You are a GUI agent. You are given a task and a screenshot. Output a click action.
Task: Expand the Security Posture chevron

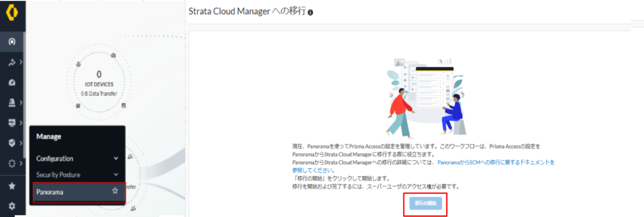click(116, 175)
